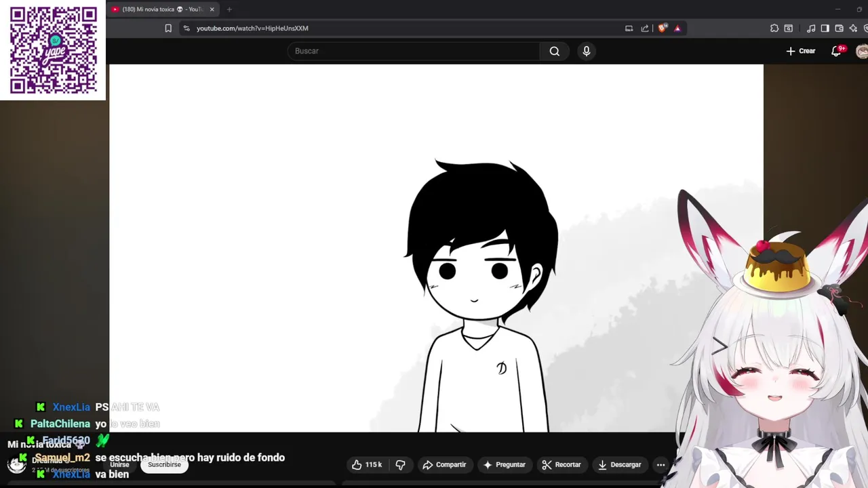Screen dimensions: 868x488
Task: Bookmark this page in the address bar
Action: (168, 28)
